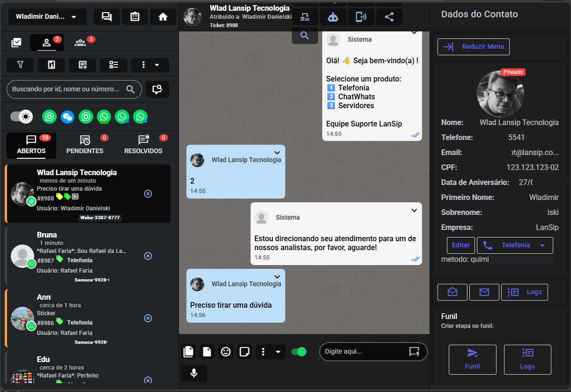Click the filter funnel icon in sidebar
This screenshot has height=392, width=571.
click(20, 65)
